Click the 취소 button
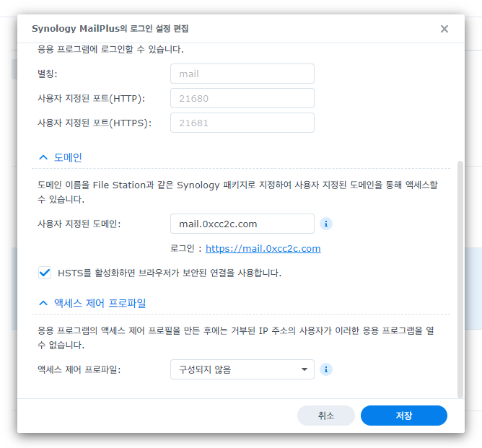Viewport: 482px width, 448px height. tap(326, 416)
